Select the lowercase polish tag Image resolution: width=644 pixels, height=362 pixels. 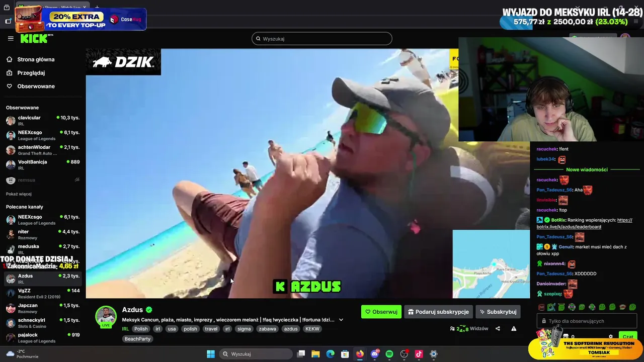(190, 329)
